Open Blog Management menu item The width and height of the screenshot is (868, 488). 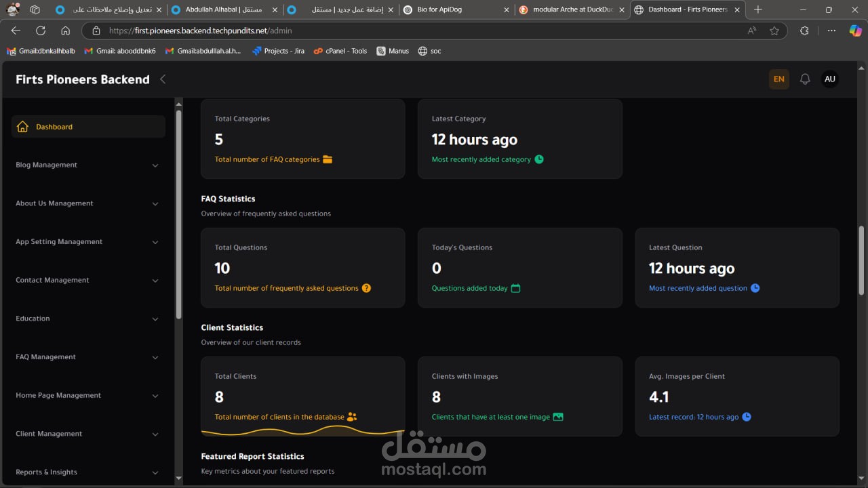pos(88,165)
